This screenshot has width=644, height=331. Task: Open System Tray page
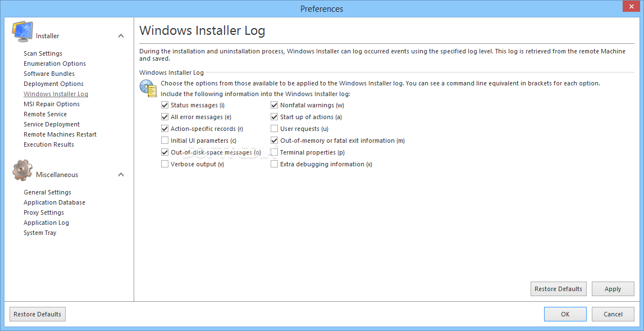click(40, 233)
